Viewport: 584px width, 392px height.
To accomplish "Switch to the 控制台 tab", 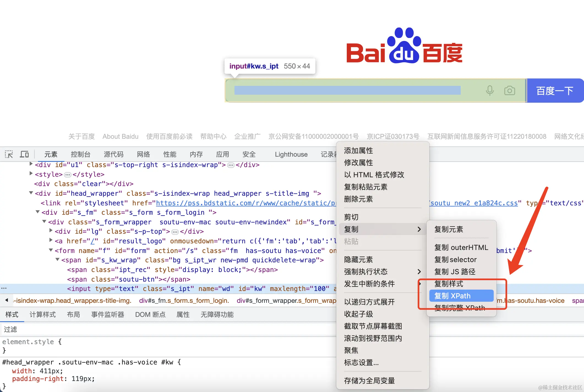I will pos(80,154).
